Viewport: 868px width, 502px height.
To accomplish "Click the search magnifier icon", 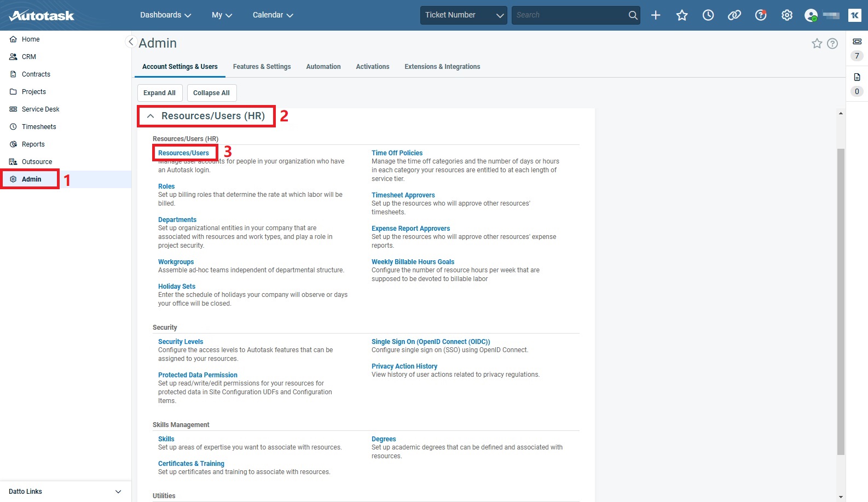I will [633, 15].
